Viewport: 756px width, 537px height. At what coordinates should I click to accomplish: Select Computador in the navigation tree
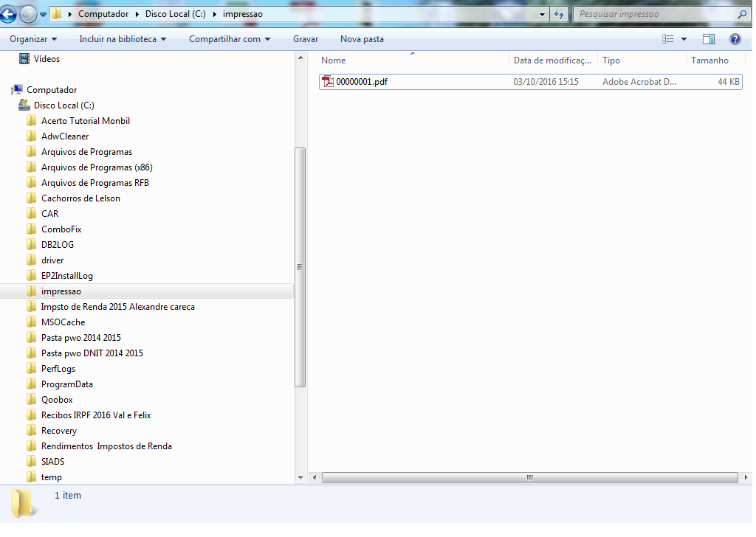click(52, 90)
